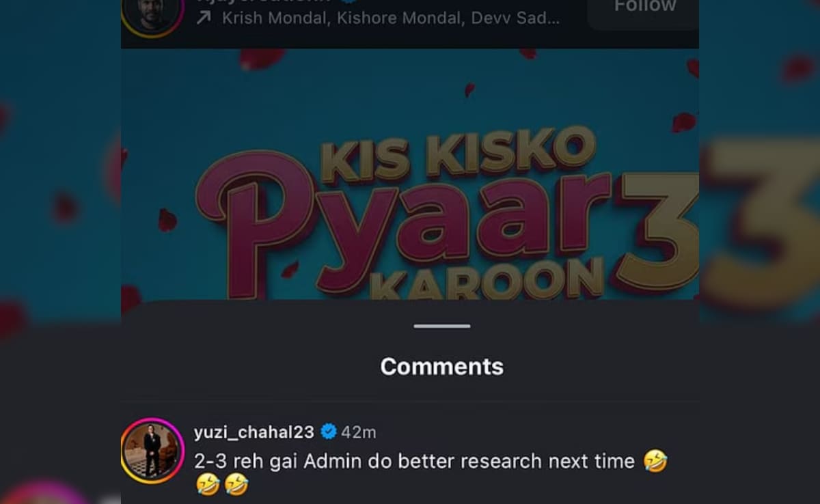Tap the 42m comment timestamp
820x504 pixels.
(359, 432)
